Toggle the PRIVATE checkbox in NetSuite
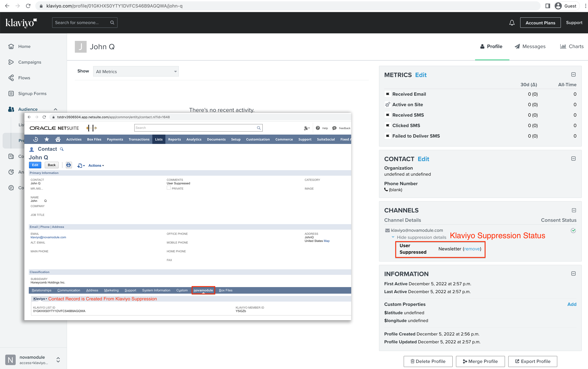This screenshot has height=369, width=588. tap(168, 188)
